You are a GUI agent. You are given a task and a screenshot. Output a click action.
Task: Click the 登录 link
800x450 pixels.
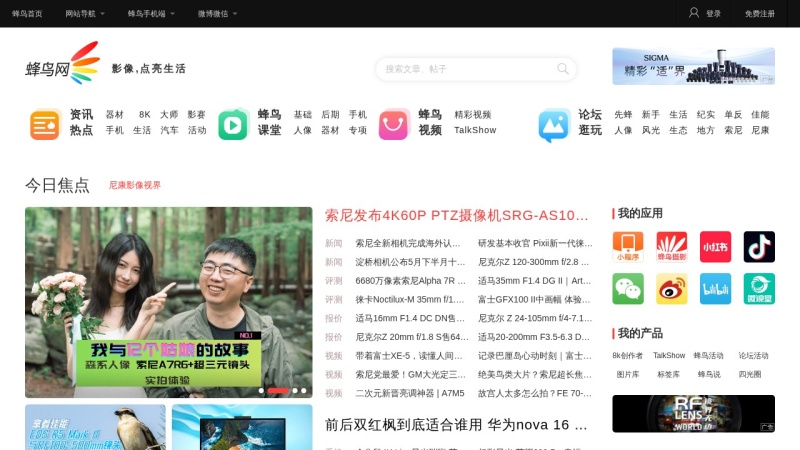(713, 14)
